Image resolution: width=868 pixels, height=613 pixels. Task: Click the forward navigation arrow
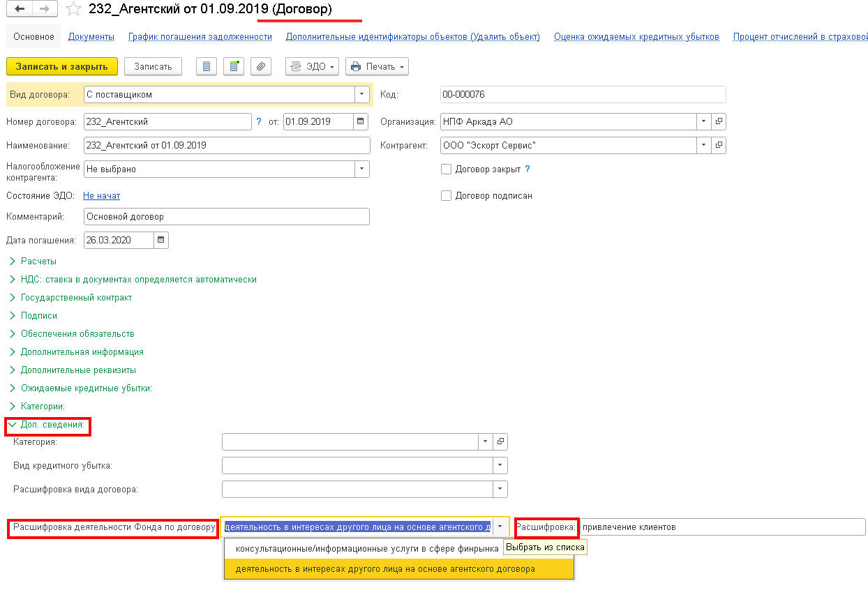(x=44, y=9)
